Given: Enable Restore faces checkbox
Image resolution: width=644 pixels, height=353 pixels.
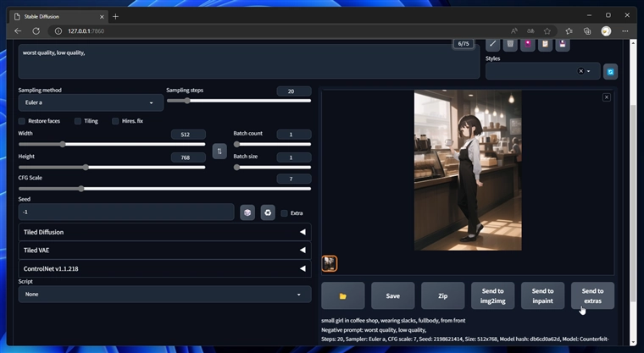Looking at the screenshot, I should [22, 121].
